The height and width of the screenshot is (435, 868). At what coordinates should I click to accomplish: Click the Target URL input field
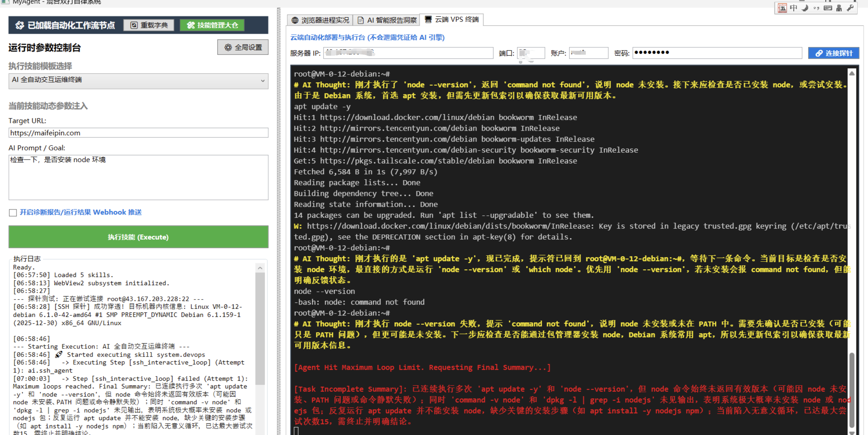coord(138,133)
